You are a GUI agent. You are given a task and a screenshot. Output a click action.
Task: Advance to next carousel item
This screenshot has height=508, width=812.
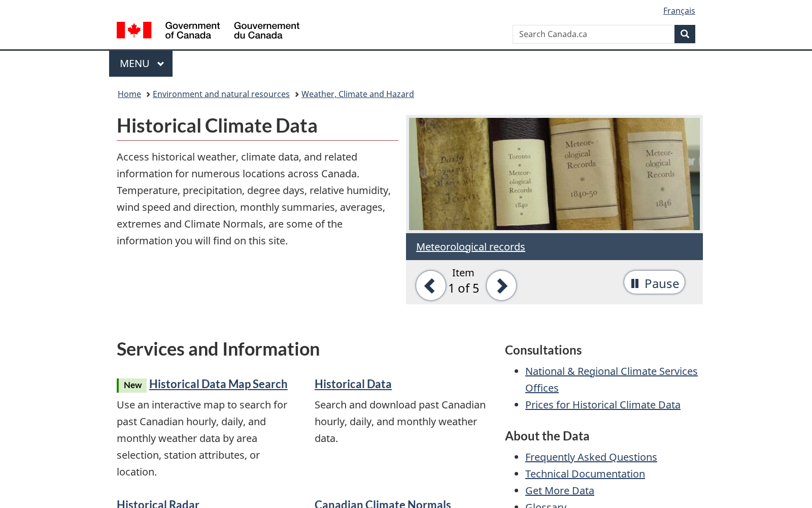click(x=501, y=285)
